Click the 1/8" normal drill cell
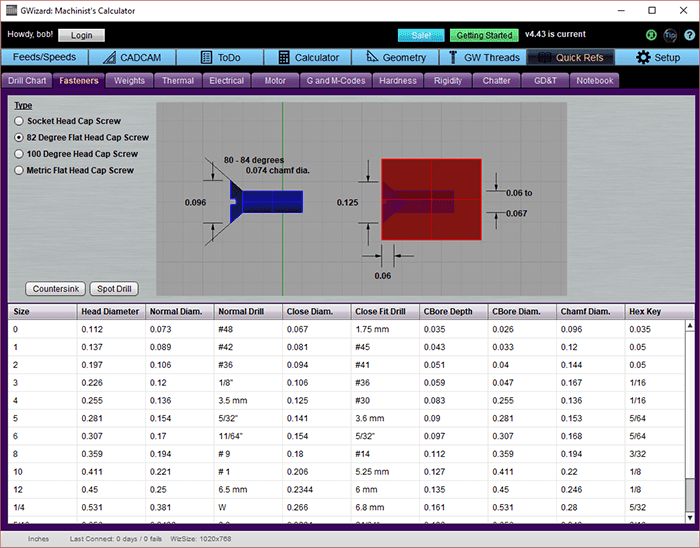The image size is (700, 548). tap(248, 383)
